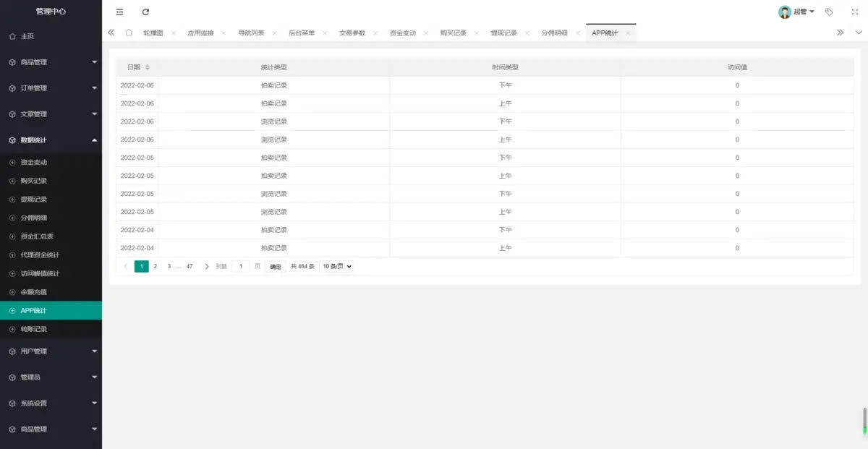Screen dimensions: 868x449
Task: Close the 资金变动 tab
Action: [x=426, y=33]
